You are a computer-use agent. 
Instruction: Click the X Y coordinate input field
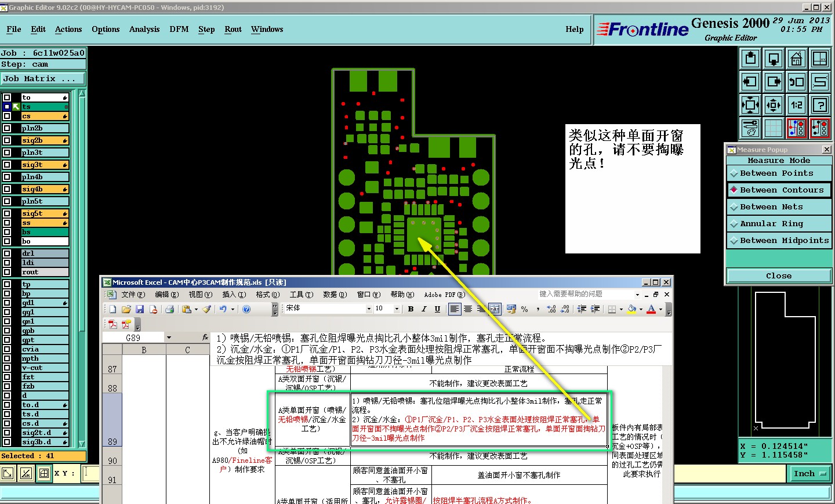coord(91,473)
